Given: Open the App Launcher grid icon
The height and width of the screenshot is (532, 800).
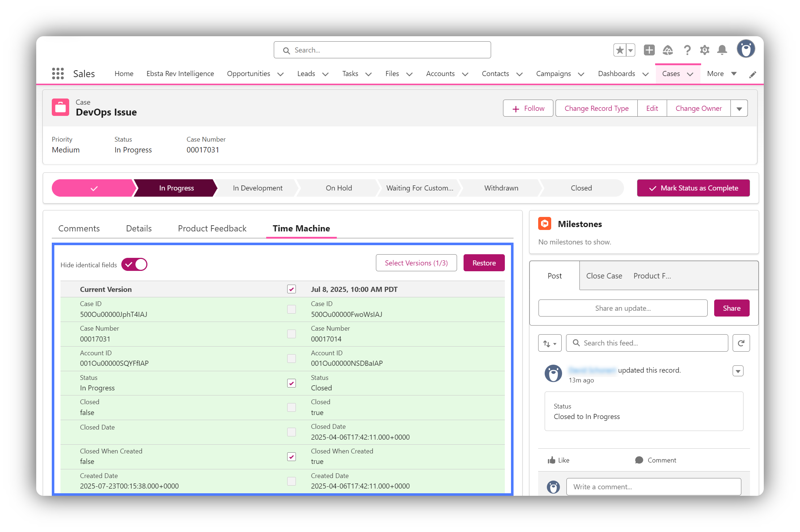Looking at the screenshot, I should click(x=58, y=74).
